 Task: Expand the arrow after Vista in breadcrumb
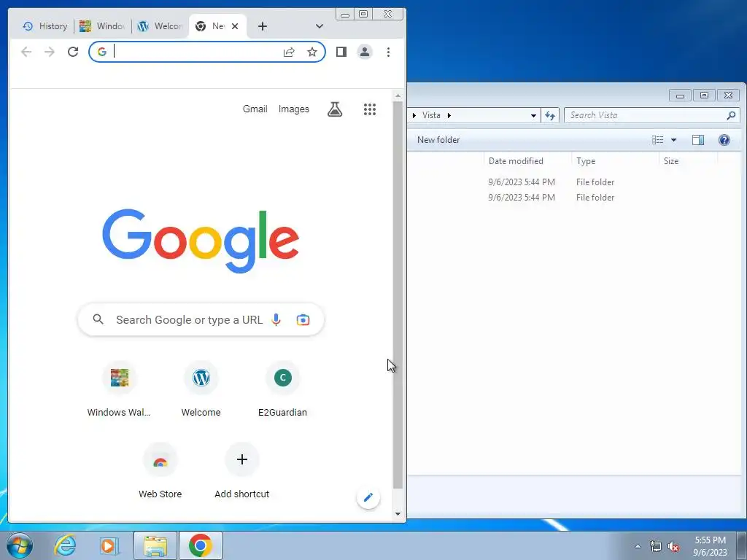click(449, 115)
